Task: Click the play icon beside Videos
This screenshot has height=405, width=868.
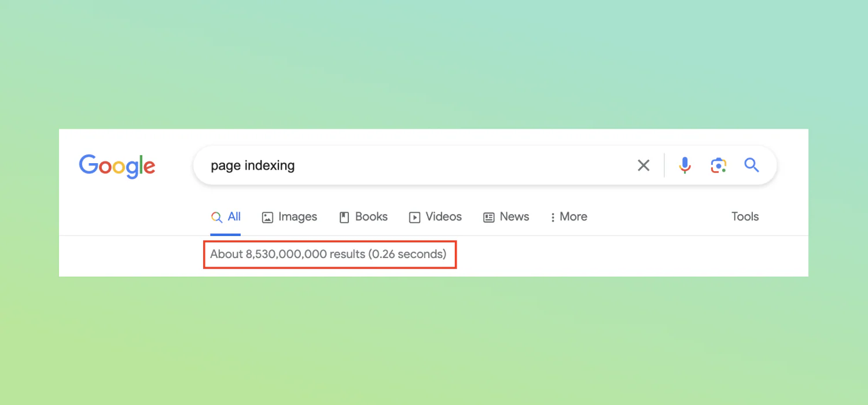Action: point(415,217)
